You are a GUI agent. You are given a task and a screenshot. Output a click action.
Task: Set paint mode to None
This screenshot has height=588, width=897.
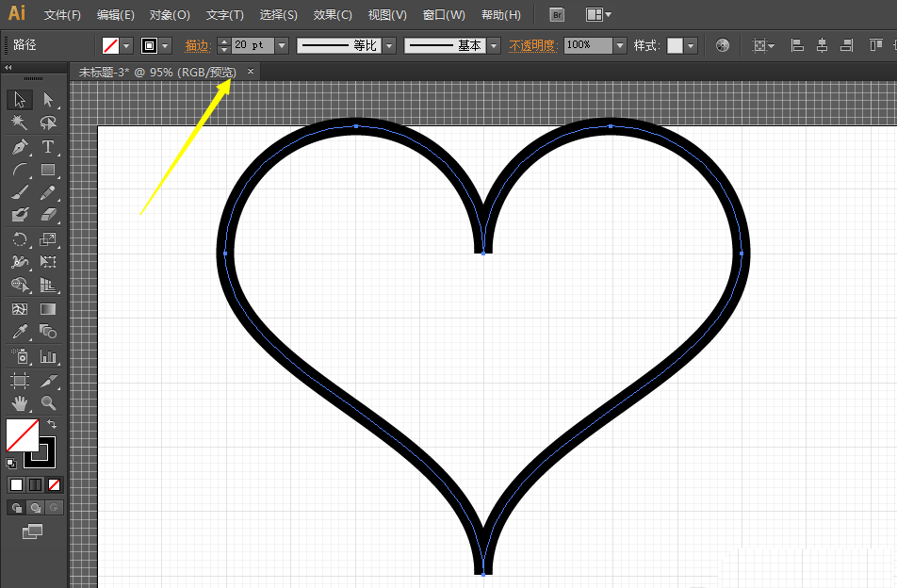[x=55, y=485]
